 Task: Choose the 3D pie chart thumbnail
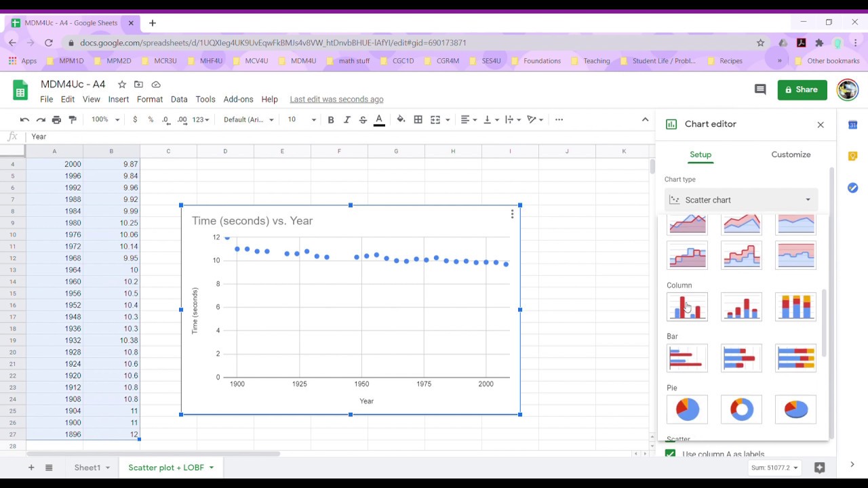(795, 409)
